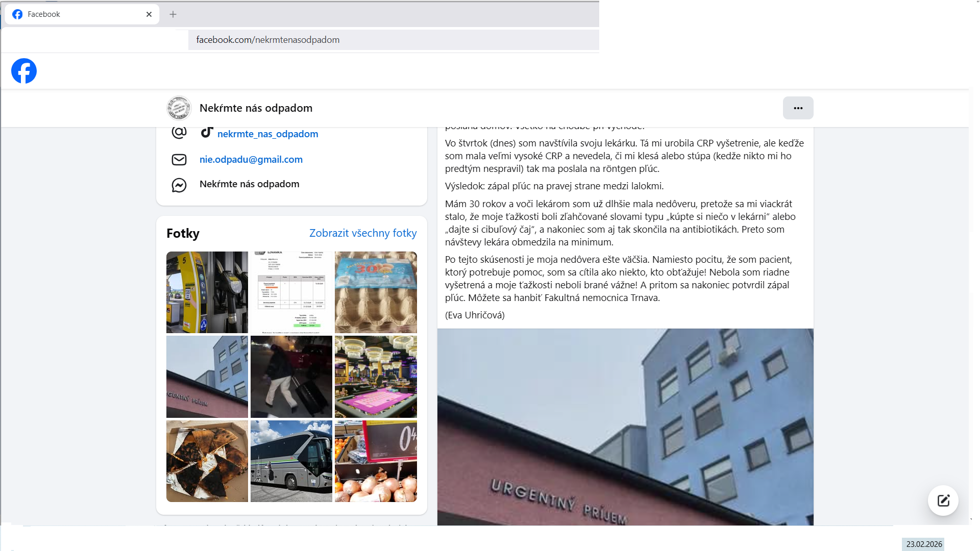
Task: Click the envelope email icon
Action: coord(179,160)
